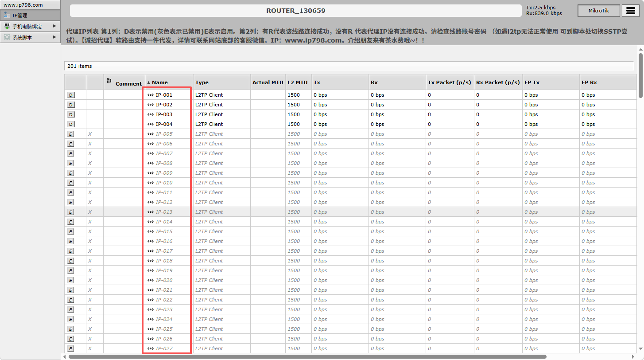Sort by the Type column header

pos(222,82)
